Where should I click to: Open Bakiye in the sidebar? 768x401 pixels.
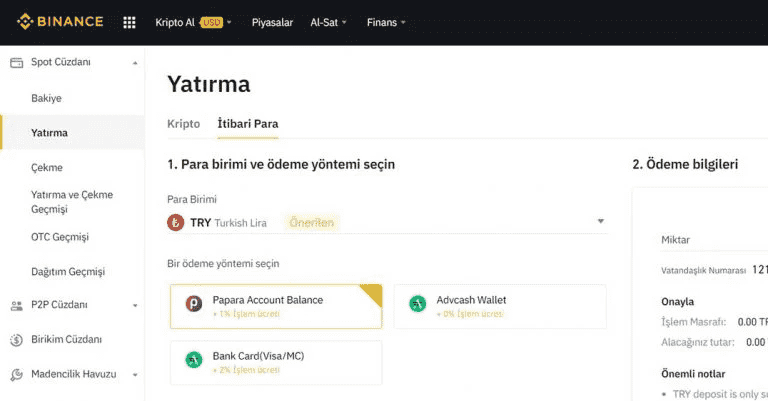[x=47, y=98]
